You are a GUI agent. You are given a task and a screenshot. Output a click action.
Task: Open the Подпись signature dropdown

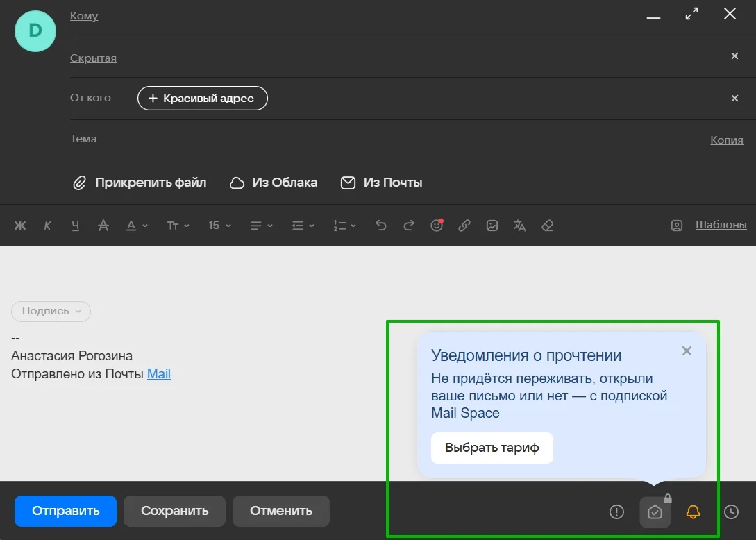[51, 311]
